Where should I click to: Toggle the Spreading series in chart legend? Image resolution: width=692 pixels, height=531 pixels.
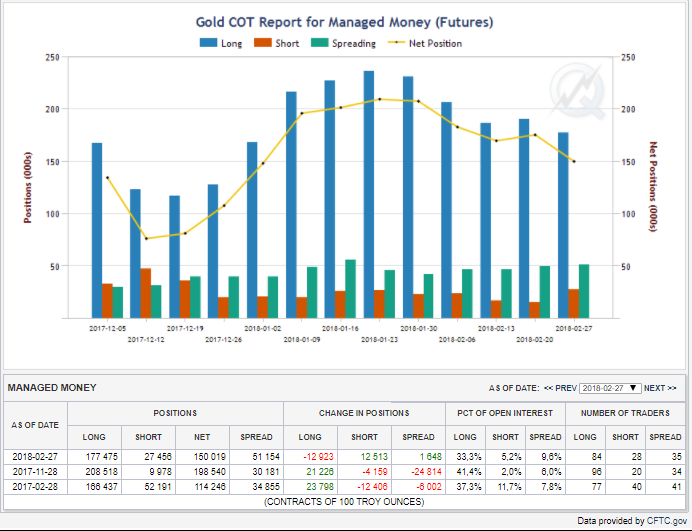tap(343, 43)
